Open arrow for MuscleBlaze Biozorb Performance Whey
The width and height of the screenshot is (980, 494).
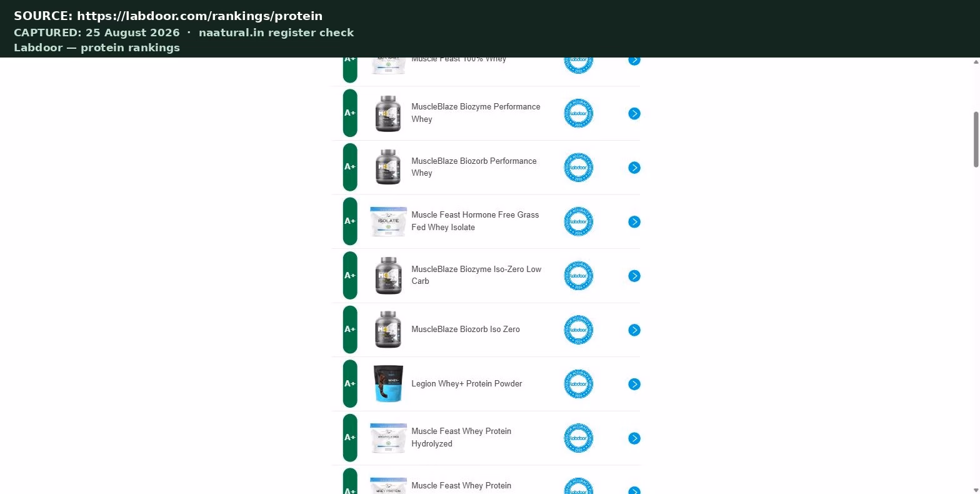(x=634, y=168)
